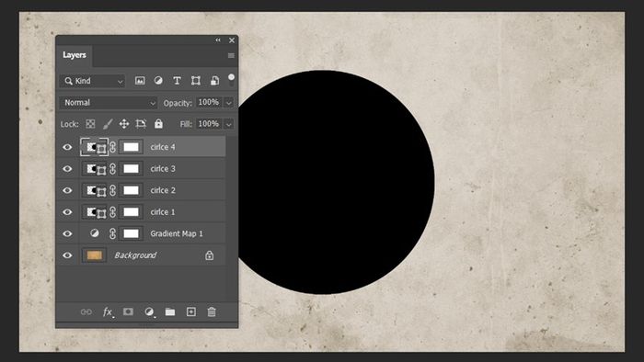This screenshot has width=644, height=362.
Task: Click the Fill 100% value field
Action: tap(209, 124)
